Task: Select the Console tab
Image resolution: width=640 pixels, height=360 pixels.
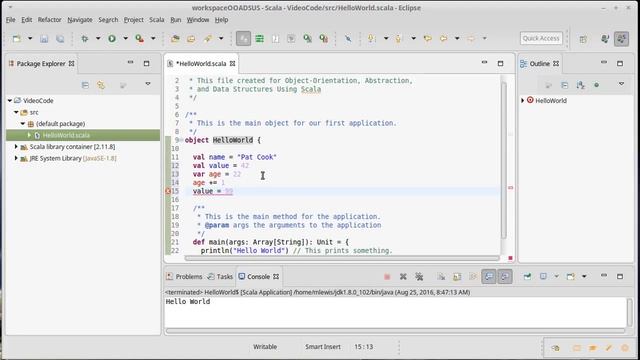Action: 258,277
